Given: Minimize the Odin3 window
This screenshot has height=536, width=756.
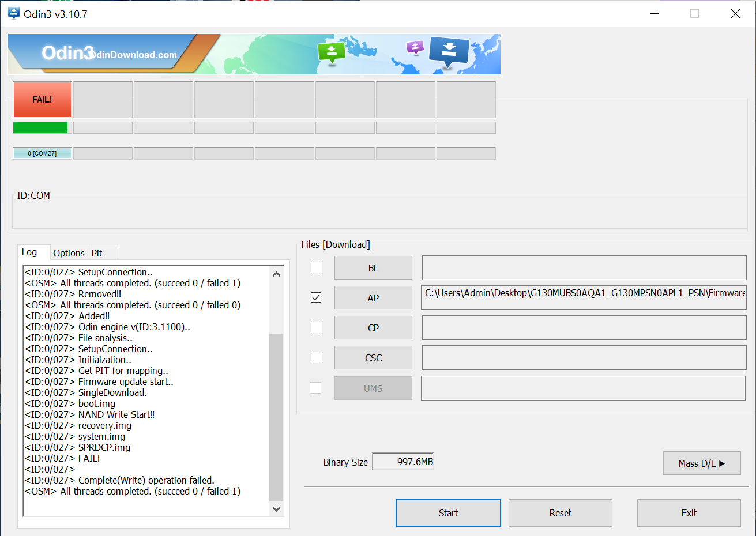Looking at the screenshot, I should pyautogui.click(x=655, y=13).
